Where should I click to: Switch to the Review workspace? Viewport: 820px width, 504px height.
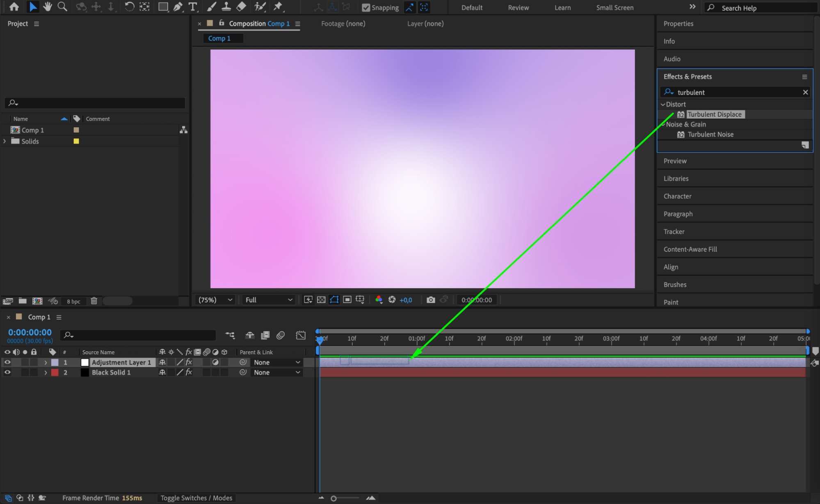coord(518,7)
